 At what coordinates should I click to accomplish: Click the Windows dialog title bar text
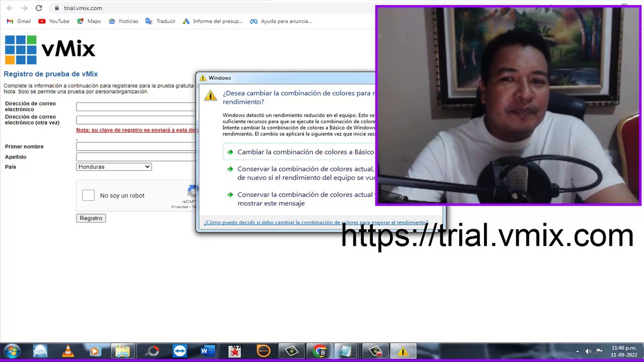pos(220,78)
